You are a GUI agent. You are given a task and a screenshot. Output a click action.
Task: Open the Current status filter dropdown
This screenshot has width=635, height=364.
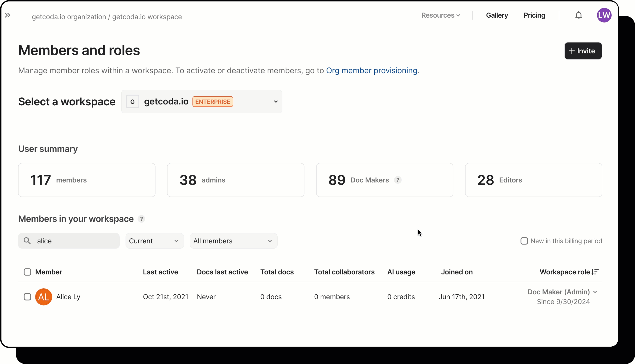coord(154,241)
